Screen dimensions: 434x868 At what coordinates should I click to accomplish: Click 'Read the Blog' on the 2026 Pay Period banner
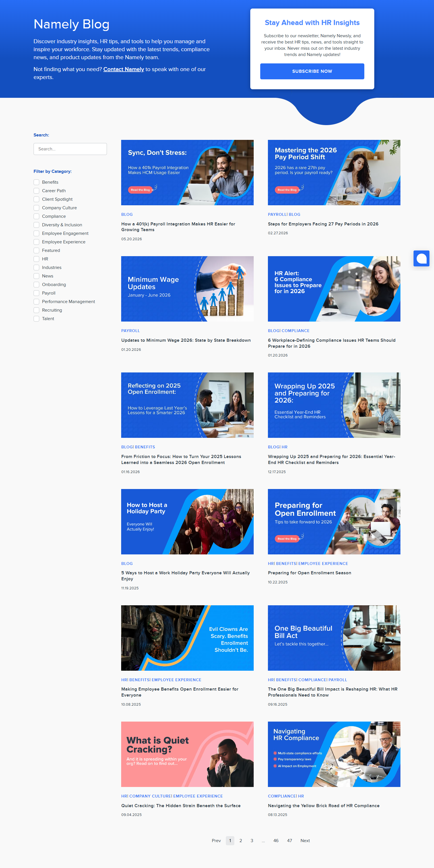tap(287, 190)
